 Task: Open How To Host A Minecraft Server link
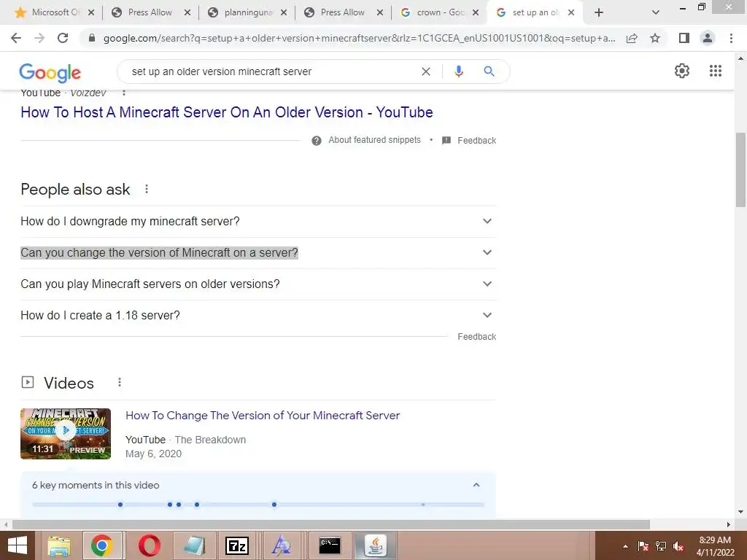click(227, 112)
